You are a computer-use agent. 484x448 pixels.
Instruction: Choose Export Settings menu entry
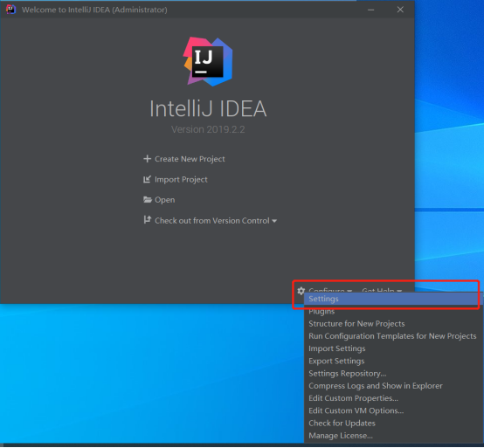(393, 361)
